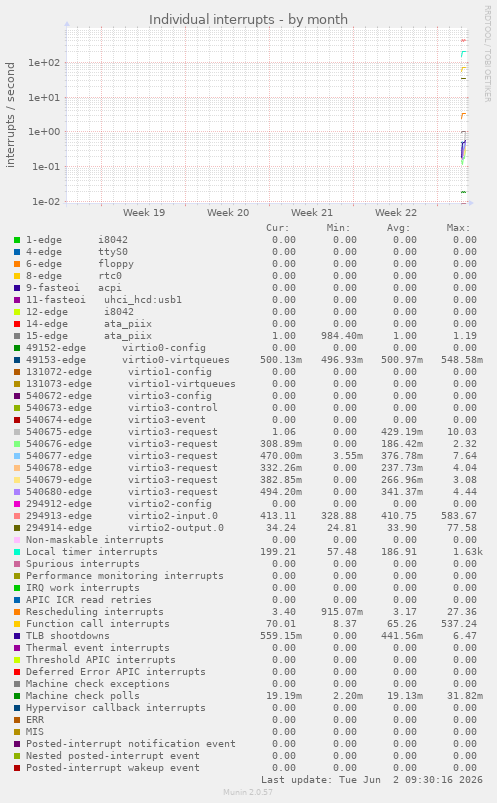Click the swatch for Posted-interrupt wakeup event
Screen dimensions: 497x803
coord(17,768)
